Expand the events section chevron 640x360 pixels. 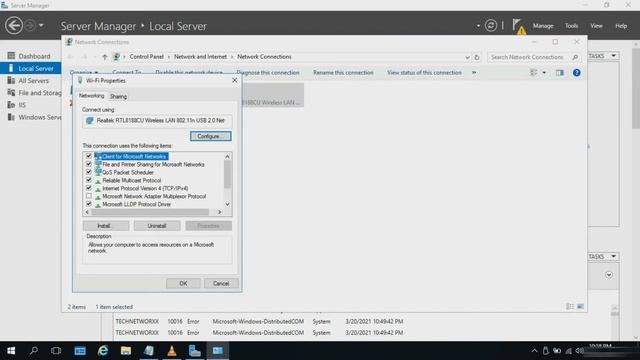point(609,275)
